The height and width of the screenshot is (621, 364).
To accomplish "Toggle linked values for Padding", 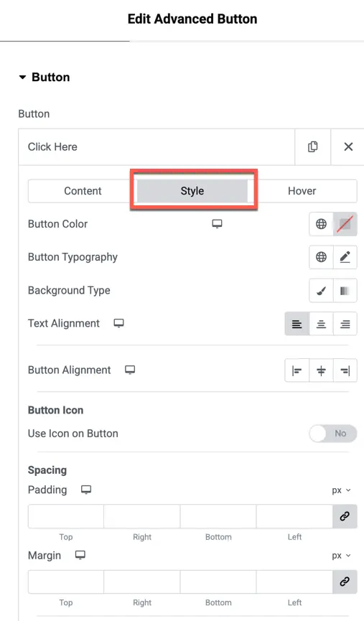I will 345,516.
